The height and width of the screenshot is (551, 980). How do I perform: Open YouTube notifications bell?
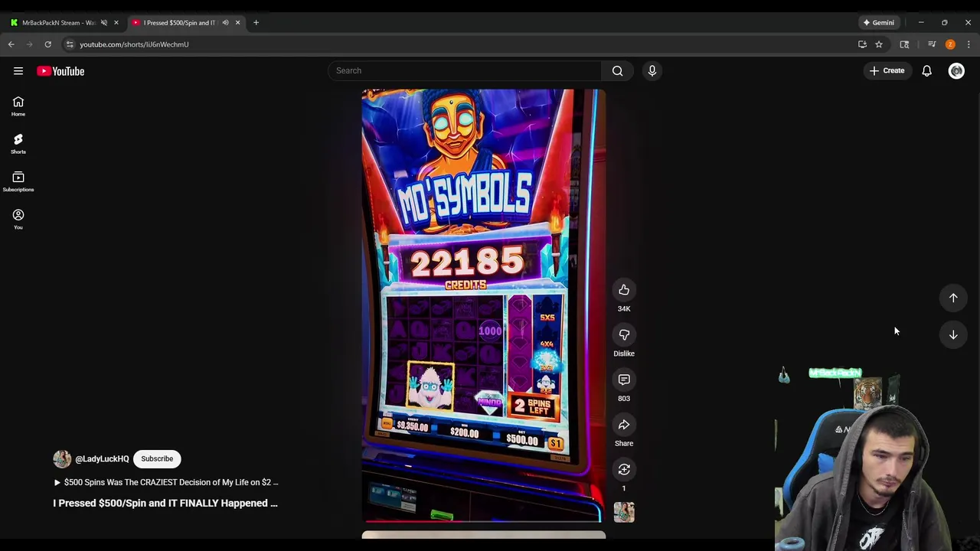(926, 70)
